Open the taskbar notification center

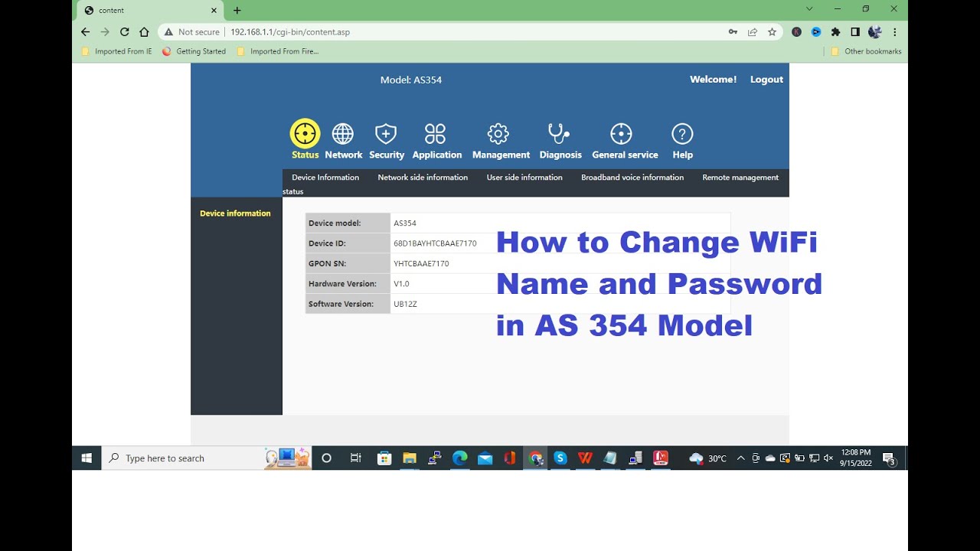click(890, 458)
